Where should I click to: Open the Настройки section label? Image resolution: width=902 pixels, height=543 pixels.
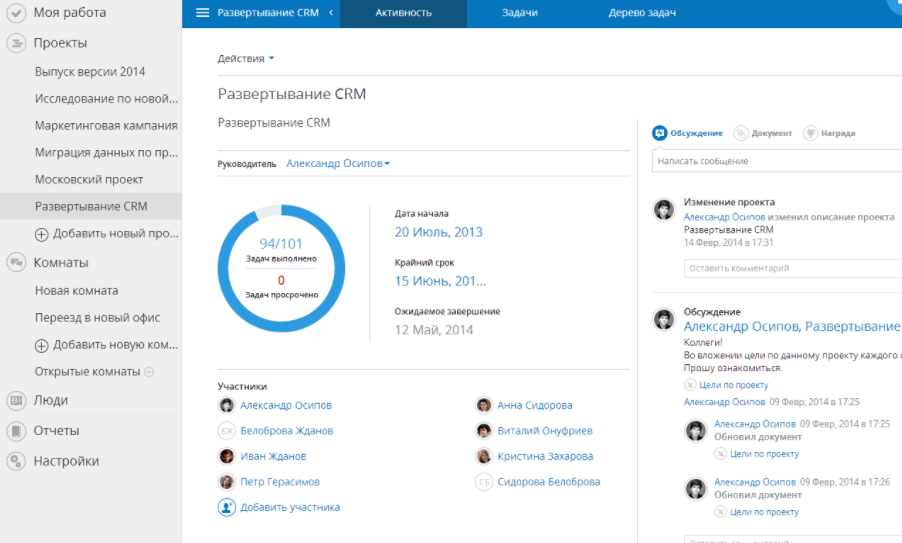click(x=66, y=461)
